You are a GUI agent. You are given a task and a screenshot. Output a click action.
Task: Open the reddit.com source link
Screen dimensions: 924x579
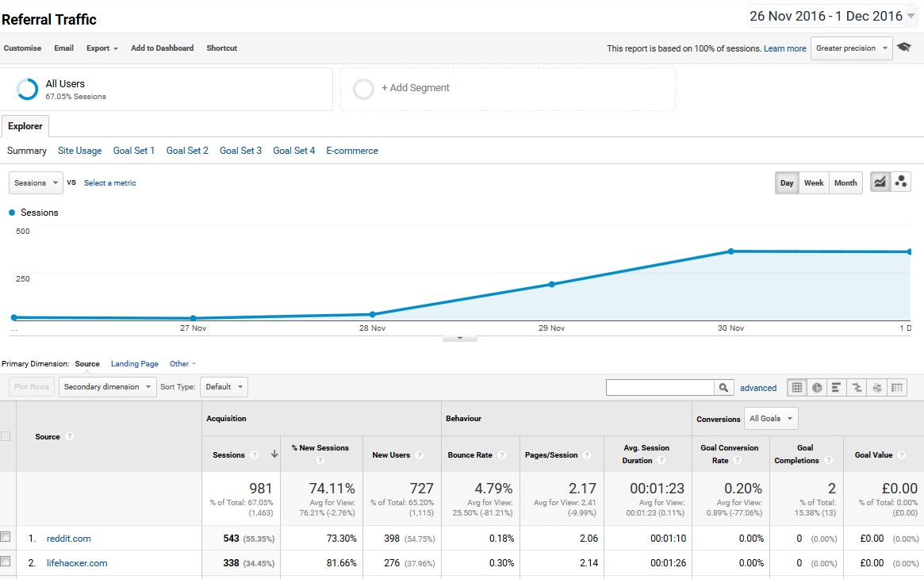coord(68,539)
